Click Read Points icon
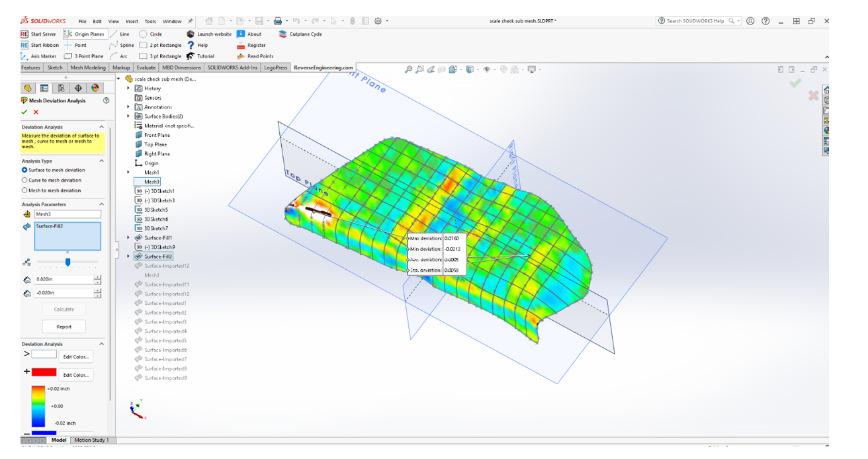The height and width of the screenshot is (459, 868). pyautogui.click(x=241, y=56)
